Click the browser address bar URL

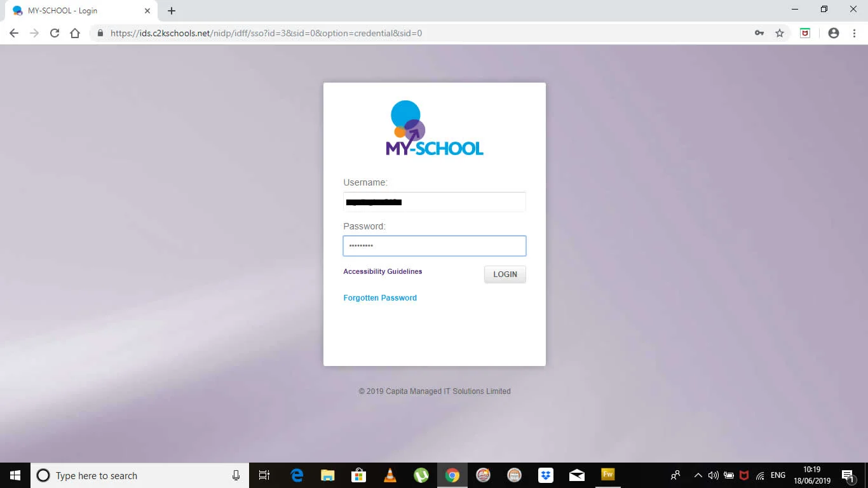pos(266,33)
